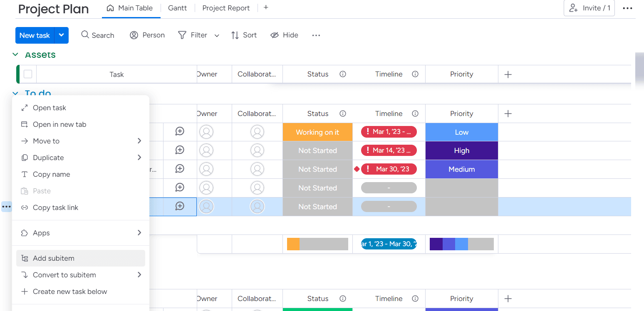The height and width of the screenshot is (311, 644).
Task: Click the High priority cell
Action: coord(462,151)
